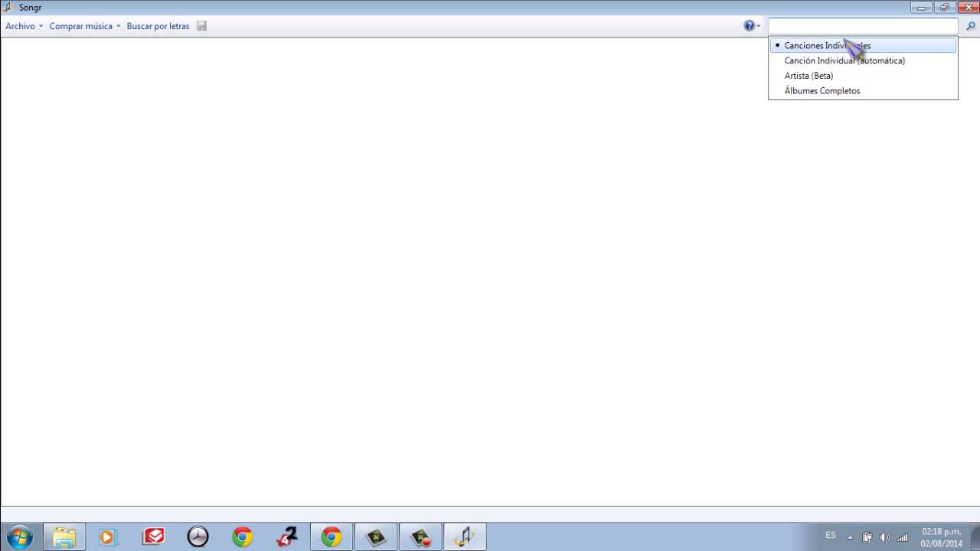This screenshot has height=551, width=980.
Task: Switch to the active Chrome window in taskbar
Action: 332,537
